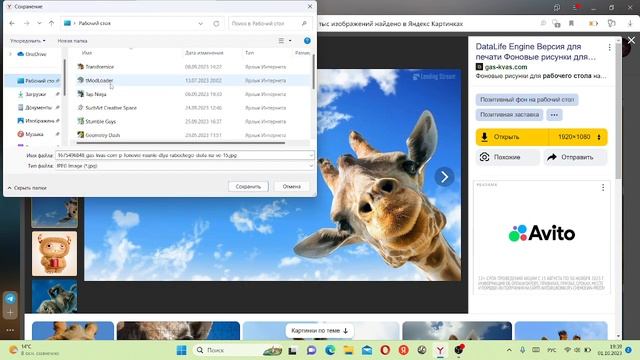Image resolution: width=640 pixels, height=360 pixels.
Task: Open the Avito advertisement
Action: (x=542, y=233)
